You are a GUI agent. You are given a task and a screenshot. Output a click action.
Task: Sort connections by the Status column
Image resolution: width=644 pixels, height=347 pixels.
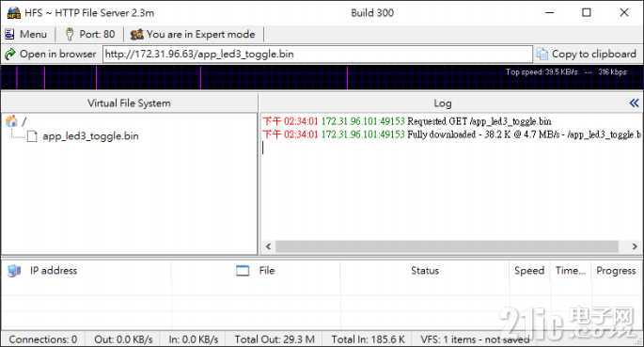tap(425, 271)
